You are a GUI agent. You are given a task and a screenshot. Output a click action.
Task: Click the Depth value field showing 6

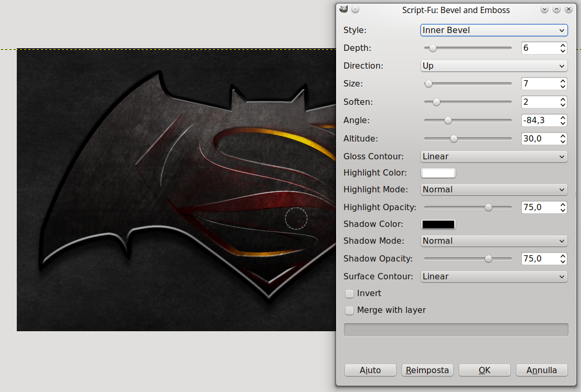pos(540,48)
